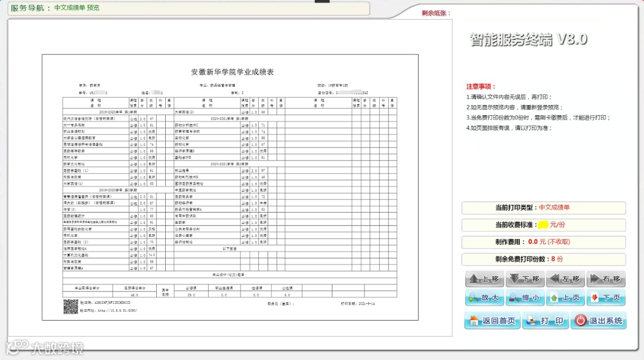Click the right-arrow icon on 右移
Image resolution: width=644 pixels, height=360 pixels.
(x=595, y=279)
